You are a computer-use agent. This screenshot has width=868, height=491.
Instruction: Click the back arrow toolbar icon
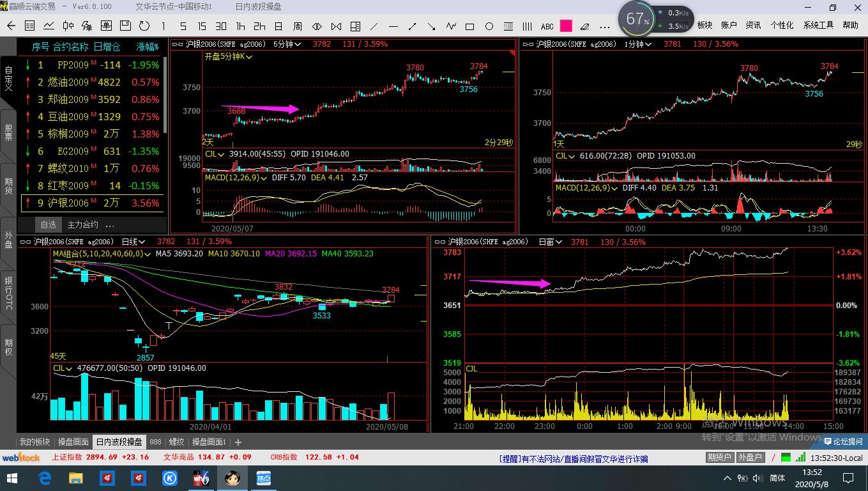click(11, 26)
